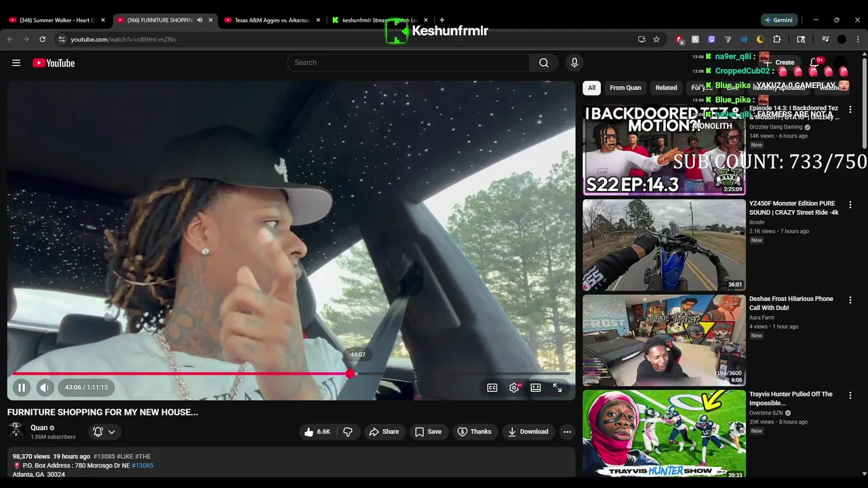Click the magnifier search button
This screenshot has height=488, width=868.
point(544,63)
